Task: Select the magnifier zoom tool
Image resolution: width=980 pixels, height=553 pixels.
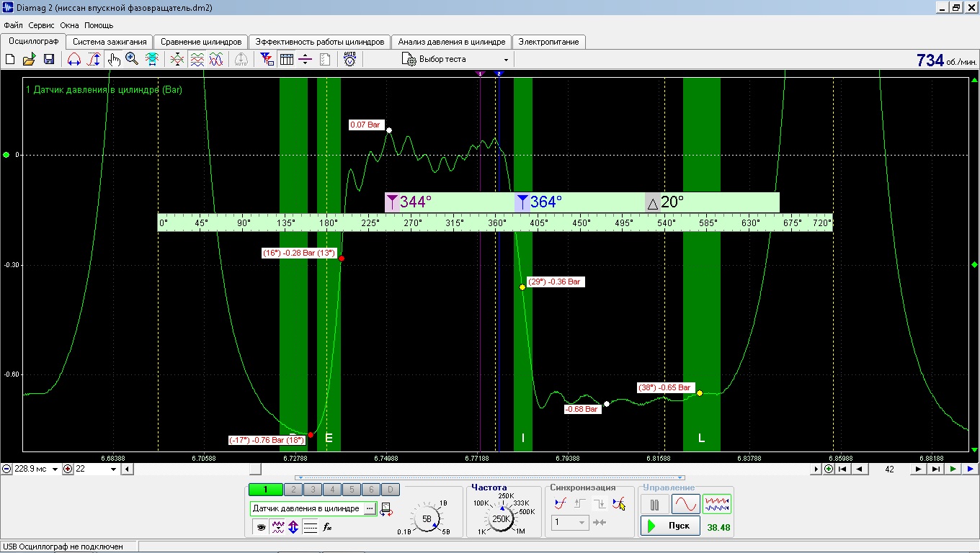Action: tap(132, 60)
